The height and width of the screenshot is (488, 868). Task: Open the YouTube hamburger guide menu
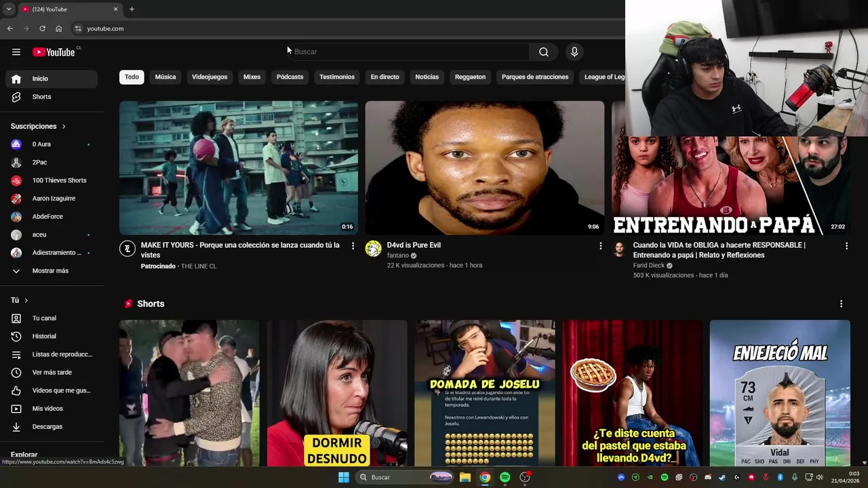[16, 52]
